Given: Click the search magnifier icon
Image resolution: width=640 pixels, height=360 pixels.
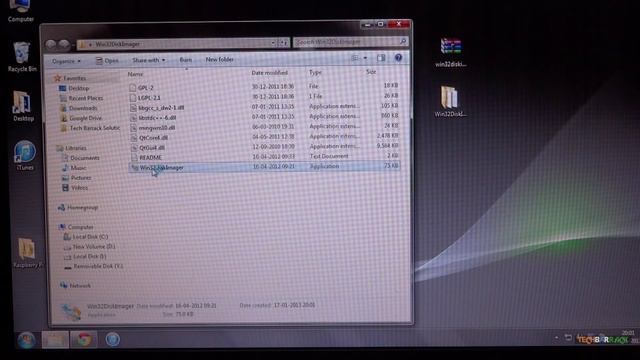Looking at the screenshot, I should click(x=402, y=41).
